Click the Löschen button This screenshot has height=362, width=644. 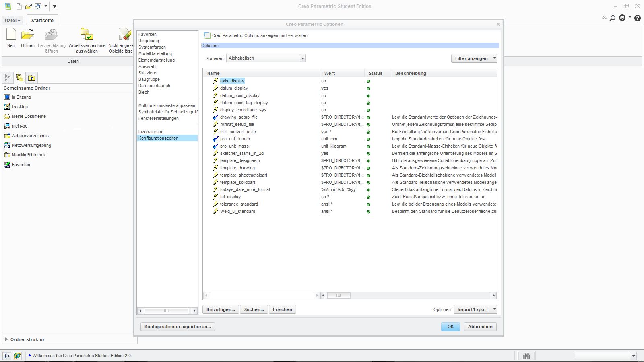283,309
